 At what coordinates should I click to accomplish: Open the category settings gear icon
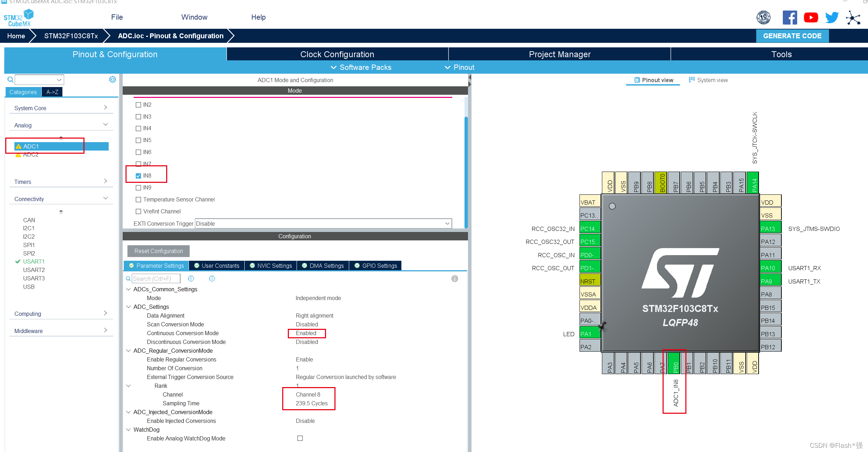pyautogui.click(x=113, y=80)
